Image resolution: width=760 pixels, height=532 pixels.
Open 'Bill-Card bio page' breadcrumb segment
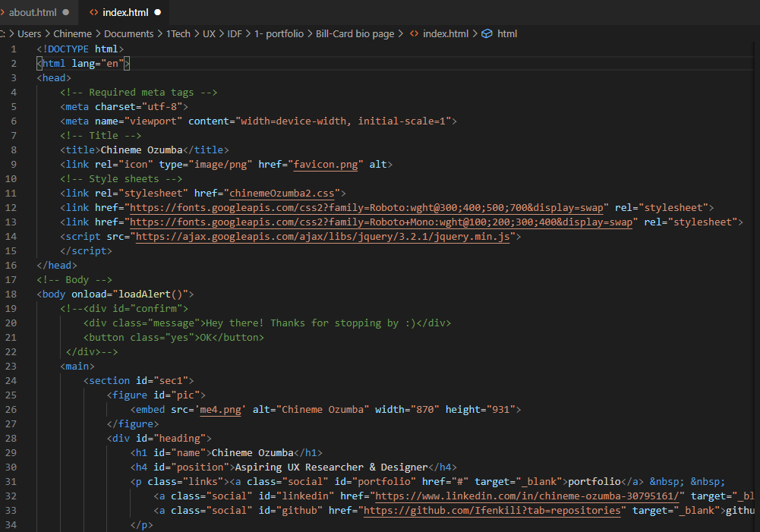pyautogui.click(x=355, y=34)
